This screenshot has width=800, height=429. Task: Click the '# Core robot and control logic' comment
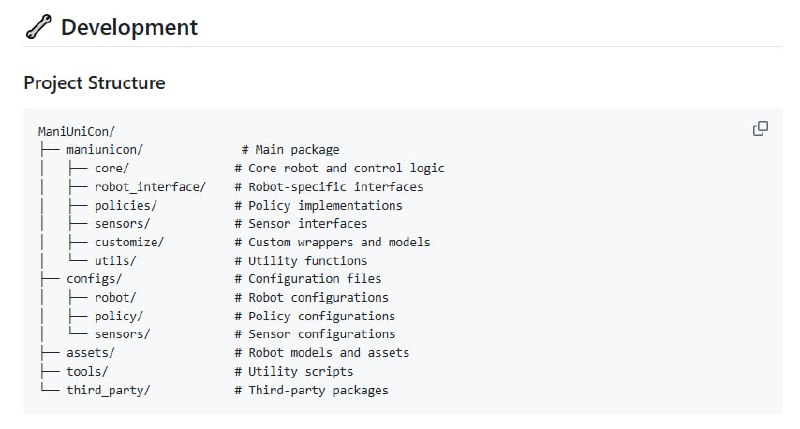tap(339, 168)
